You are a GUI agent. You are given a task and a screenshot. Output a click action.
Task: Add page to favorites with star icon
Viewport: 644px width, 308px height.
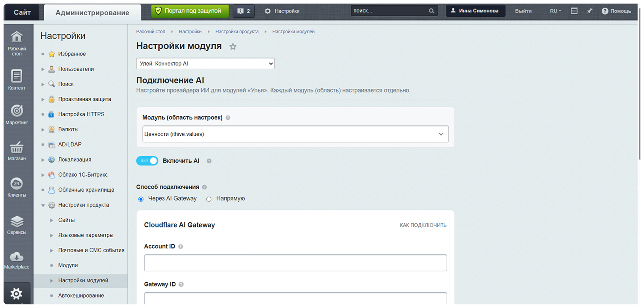tap(233, 47)
